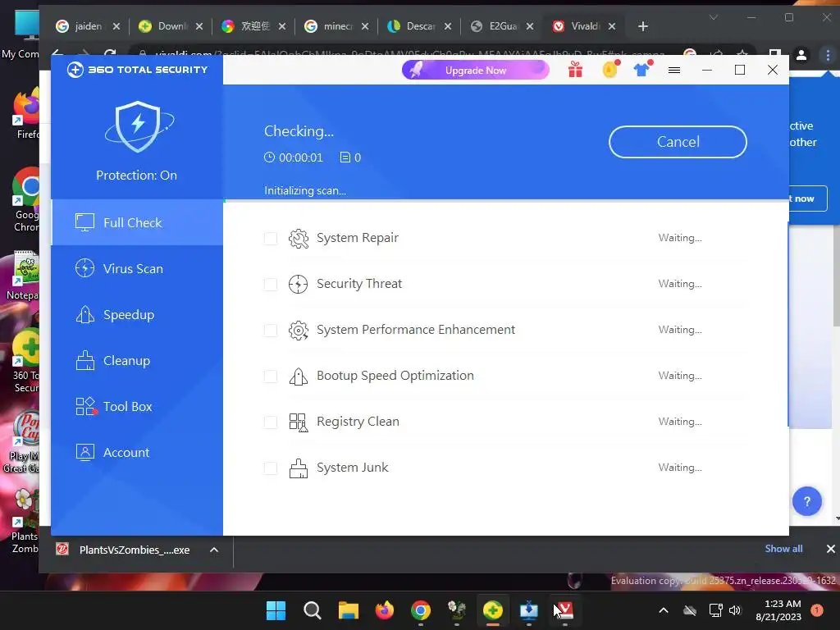
Task: Switch to 360 Total Security on taskbar
Action: click(493, 610)
